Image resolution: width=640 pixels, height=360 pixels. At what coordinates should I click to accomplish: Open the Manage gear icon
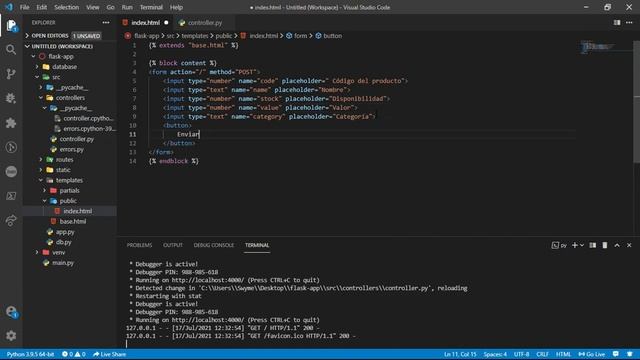[x=11, y=336]
